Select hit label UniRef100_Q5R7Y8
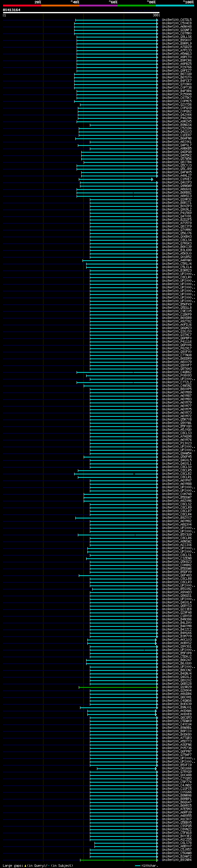 pos(176,419)
